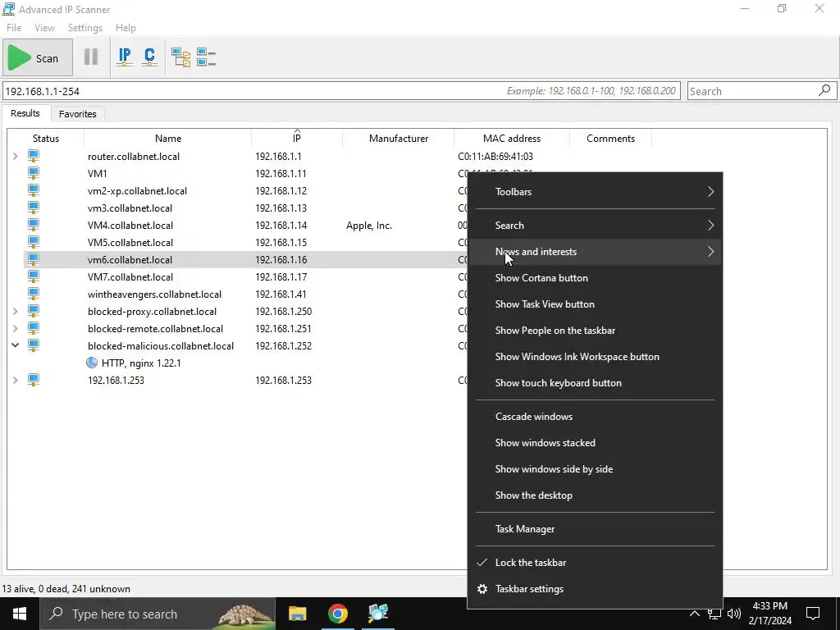Viewport: 840px width, 630px height.
Task: Toggle Show People on the taskbar
Action: coord(595,330)
